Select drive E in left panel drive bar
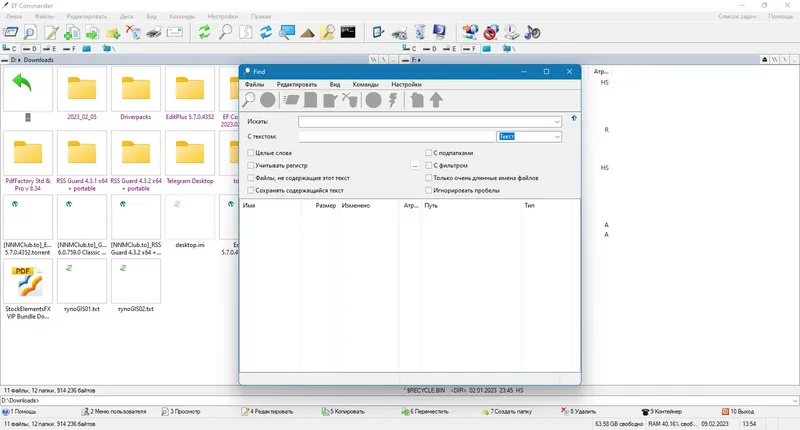The width and height of the screenshot is (800, 430). (49, 49)
